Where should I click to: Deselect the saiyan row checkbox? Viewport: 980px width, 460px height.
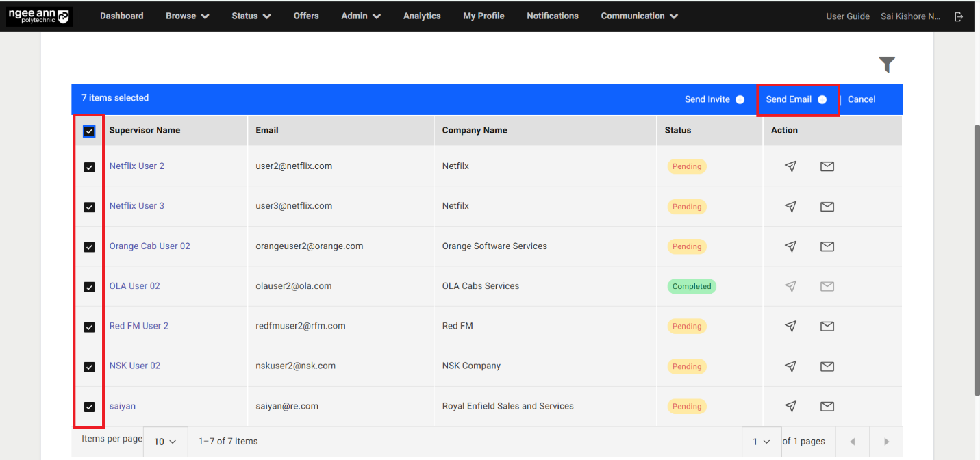89,407
